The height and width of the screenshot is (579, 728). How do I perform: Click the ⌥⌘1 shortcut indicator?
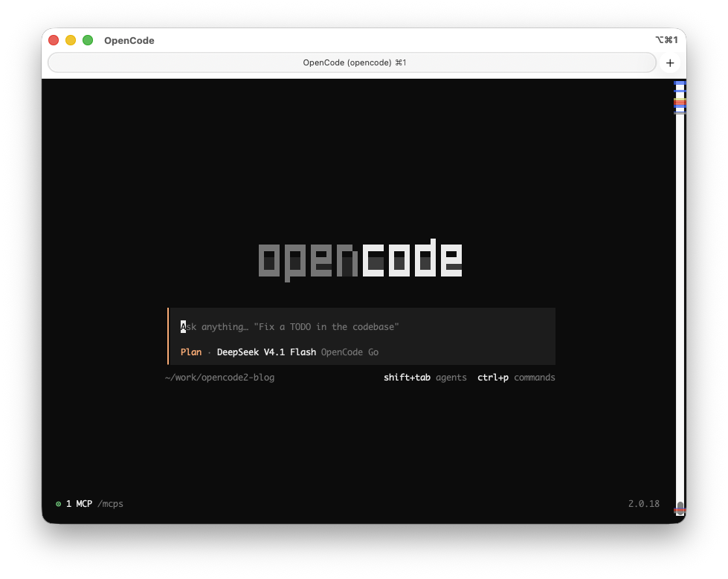click(667, 40)
